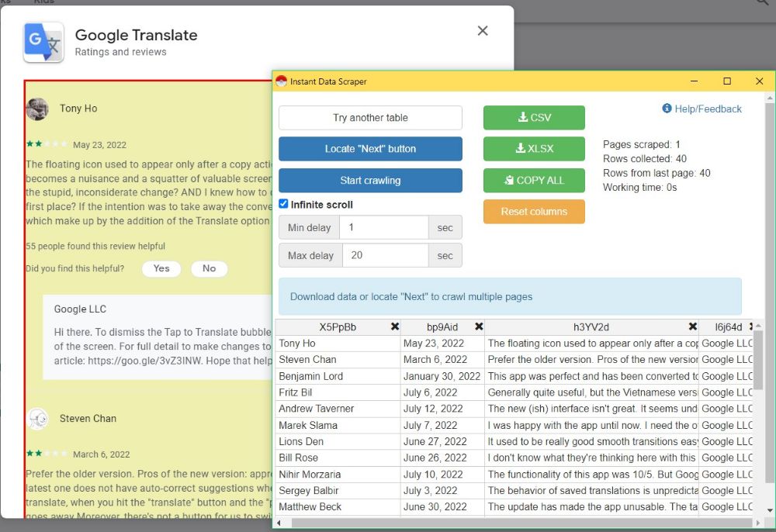Select the "Benjamin Lord" table cell
Screen dimensions: 776x532
click(x=338, y=376)
